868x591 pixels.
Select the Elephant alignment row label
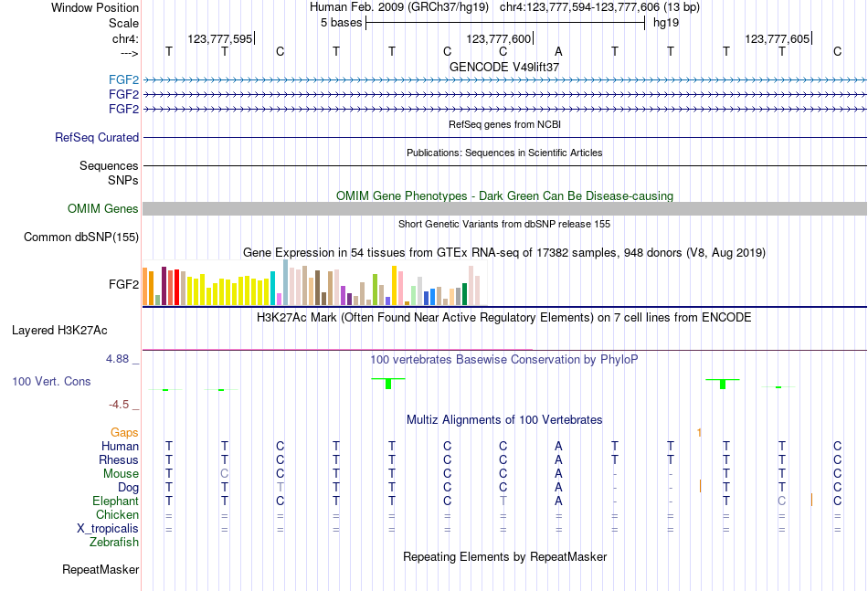[115, 501]
